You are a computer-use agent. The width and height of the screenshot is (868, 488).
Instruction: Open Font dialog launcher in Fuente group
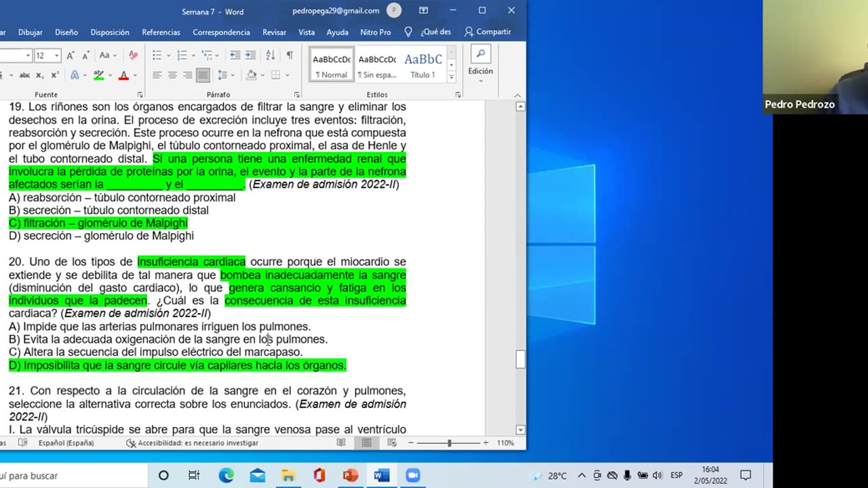click(x=140, y=95)
